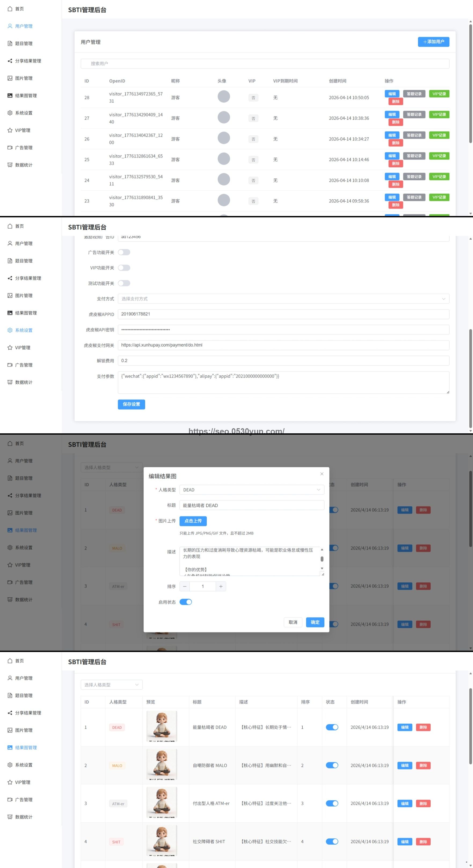This screenshot has height=868, width=473.
Task: Click VIP管理 star icon on payment settings screen
Action: (x=10, y=348)
